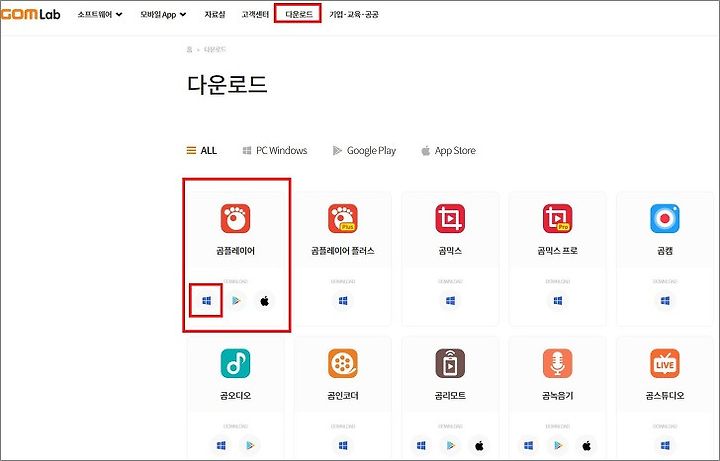Open 곰리모트 Google Play download

450,445
